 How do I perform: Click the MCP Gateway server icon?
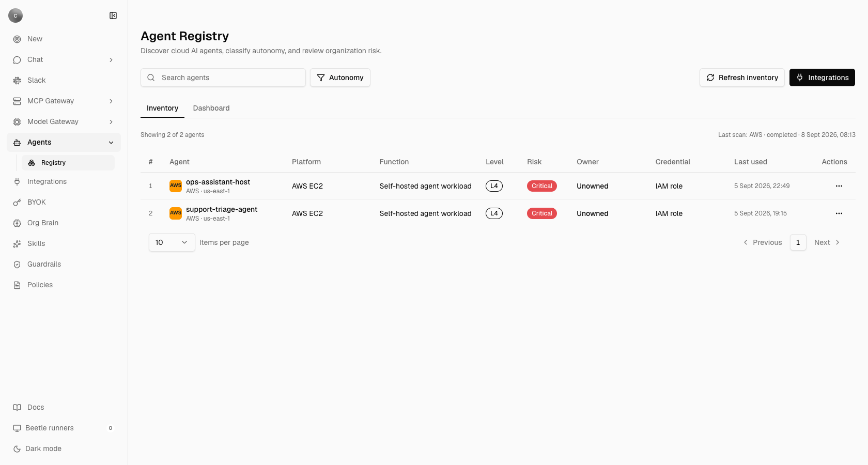click(x=17, y=101)
